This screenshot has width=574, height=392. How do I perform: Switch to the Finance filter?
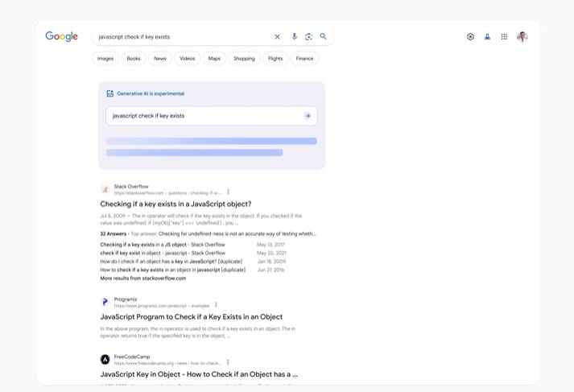(x=304, y=59)
